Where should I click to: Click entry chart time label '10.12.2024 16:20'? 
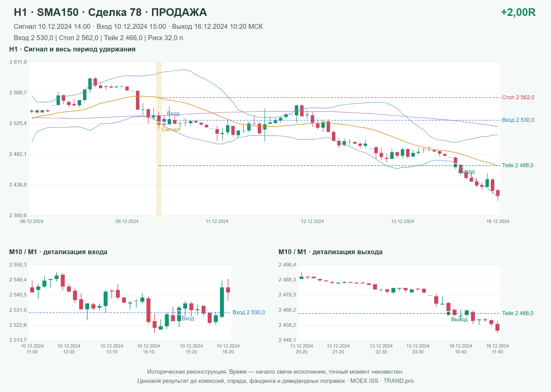click(x=228, y=349)
